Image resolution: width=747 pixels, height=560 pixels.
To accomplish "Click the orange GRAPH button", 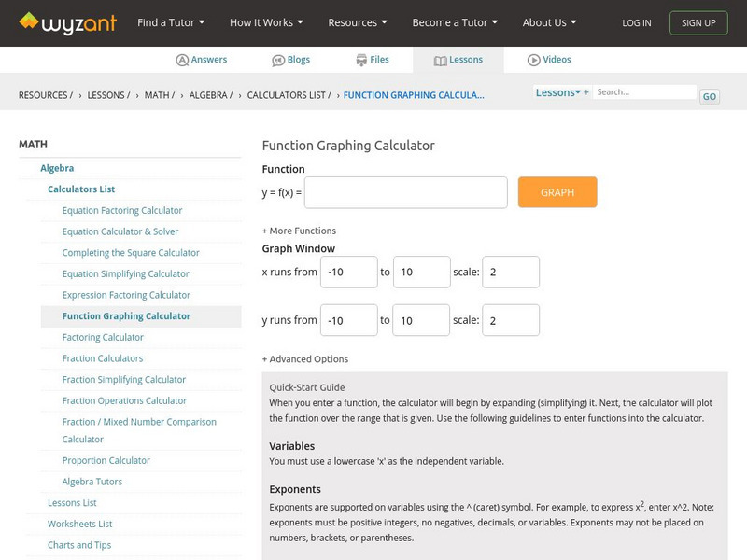I will click(x=557, y=192).
